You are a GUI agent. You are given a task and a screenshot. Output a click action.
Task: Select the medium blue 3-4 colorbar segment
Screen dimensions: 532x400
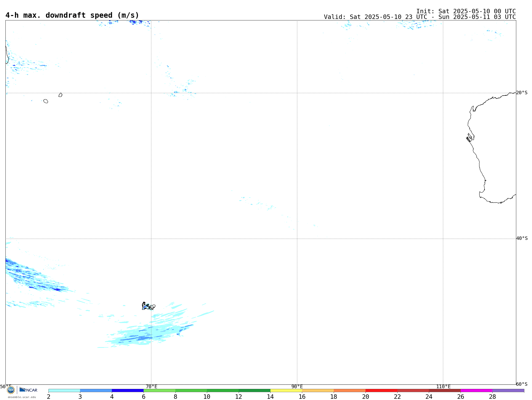tap(96, 390)
